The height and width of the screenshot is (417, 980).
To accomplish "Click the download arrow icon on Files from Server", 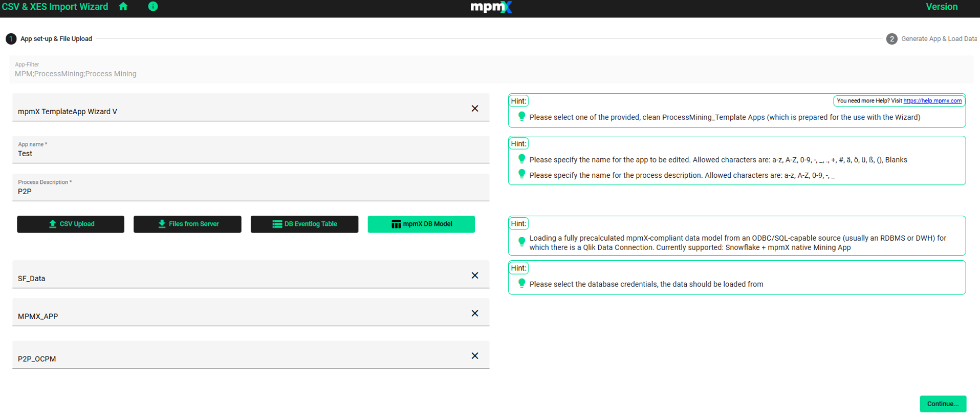I will click(162, 224).
